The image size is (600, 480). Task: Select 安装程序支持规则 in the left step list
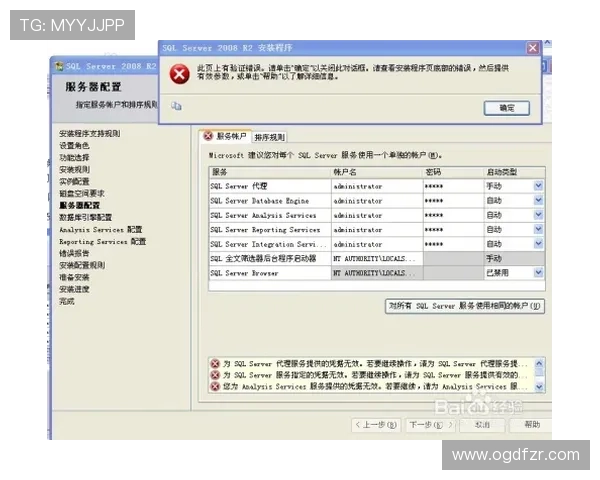90,134
